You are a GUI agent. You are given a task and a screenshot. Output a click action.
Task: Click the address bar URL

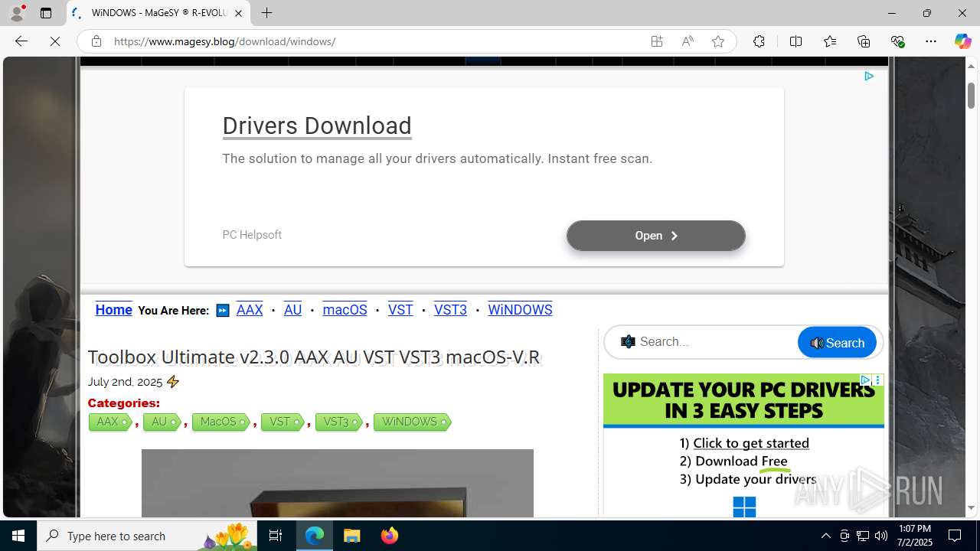(x=224, y=41)
